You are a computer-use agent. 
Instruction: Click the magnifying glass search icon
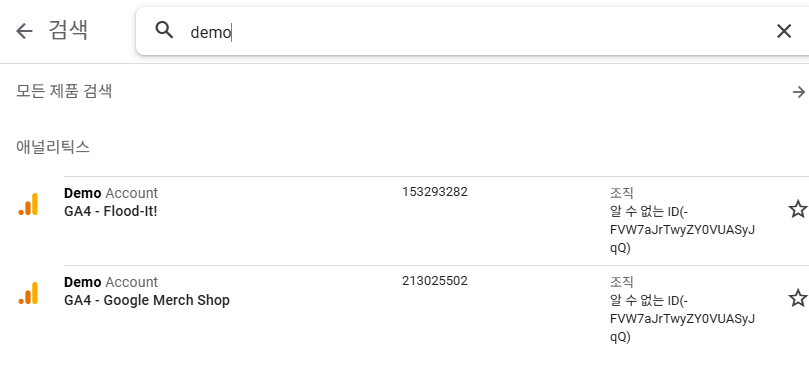(x=164, y=30)
